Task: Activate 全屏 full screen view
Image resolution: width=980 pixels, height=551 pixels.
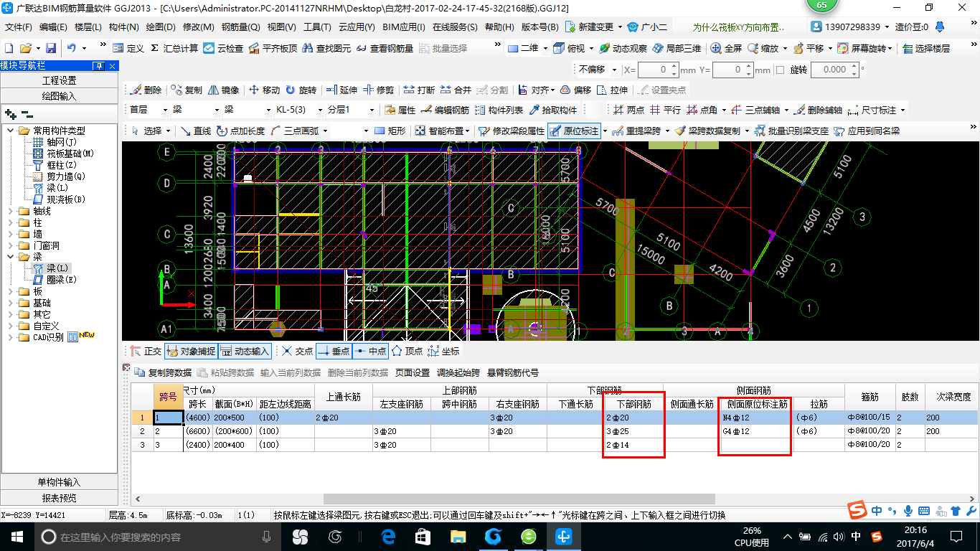Action: 726,48
